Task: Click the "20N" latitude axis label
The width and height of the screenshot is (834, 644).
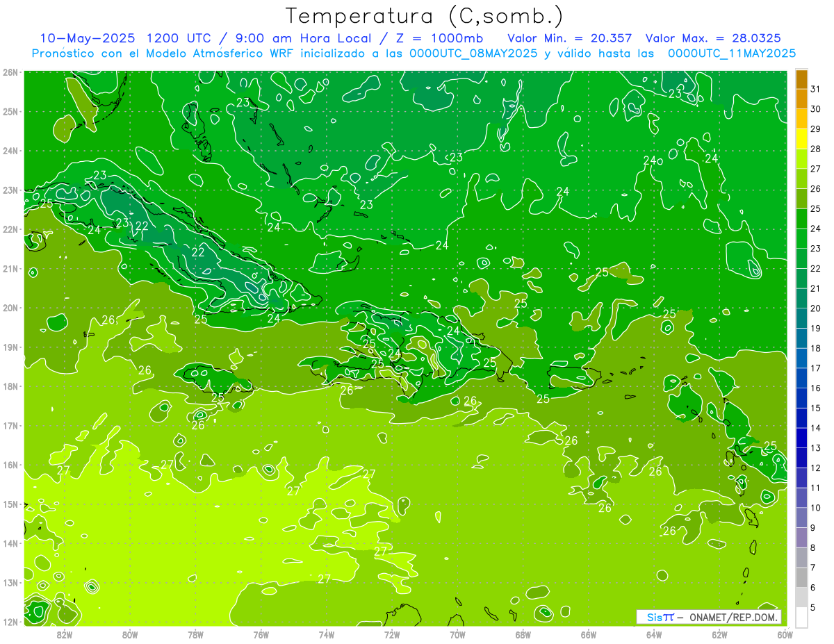Action: pyautogui.click(x=10, y=308)
